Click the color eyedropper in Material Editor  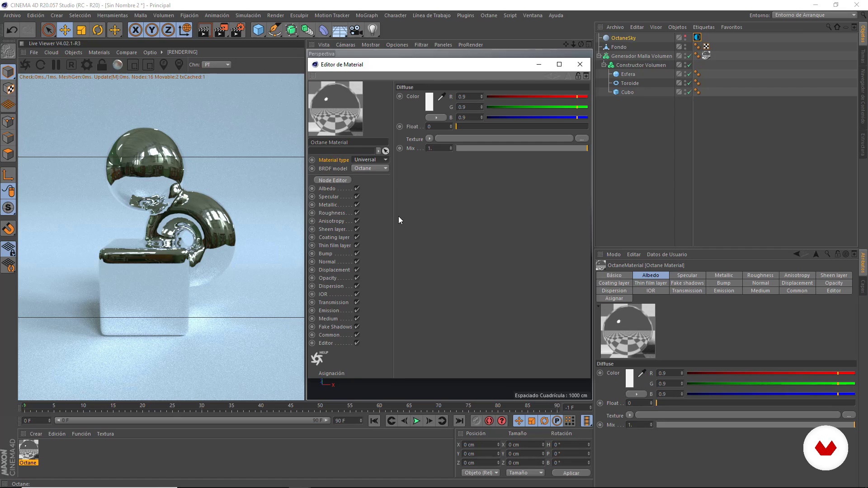[441, 96]
